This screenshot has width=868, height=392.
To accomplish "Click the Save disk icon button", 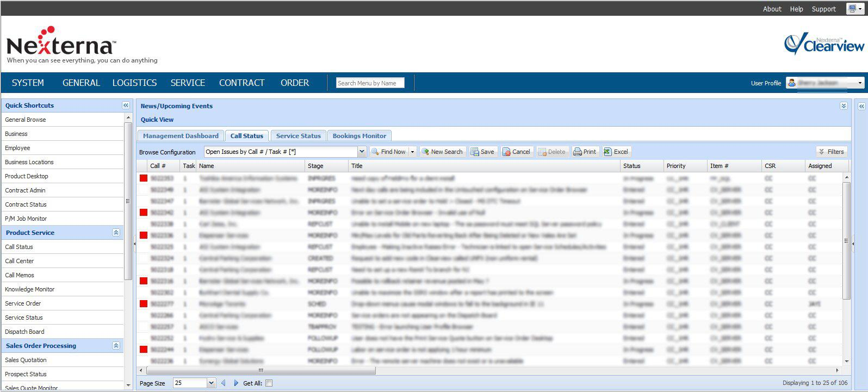I will click(475, 152).
